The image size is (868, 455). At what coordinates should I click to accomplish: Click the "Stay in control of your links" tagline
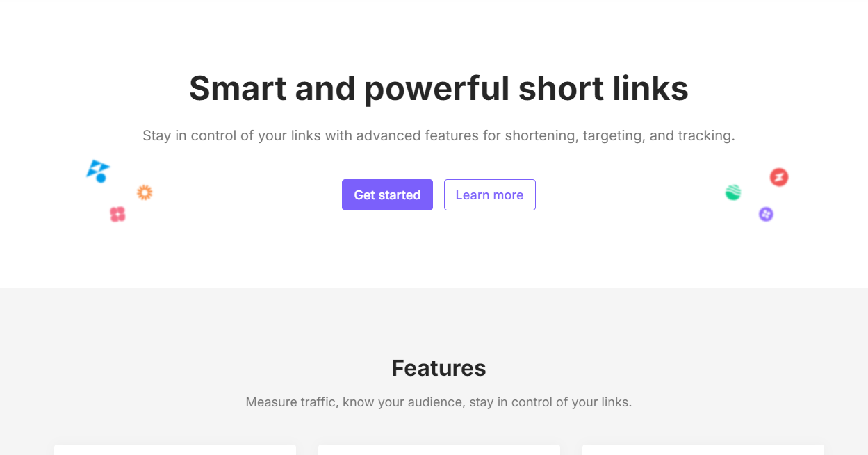click(439, 135)
